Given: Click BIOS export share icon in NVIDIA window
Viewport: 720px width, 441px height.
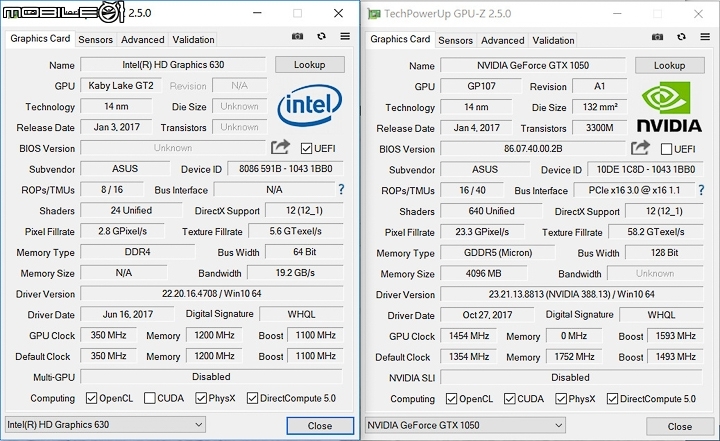Looking at the screenshot, I should [x=640, y=148].
